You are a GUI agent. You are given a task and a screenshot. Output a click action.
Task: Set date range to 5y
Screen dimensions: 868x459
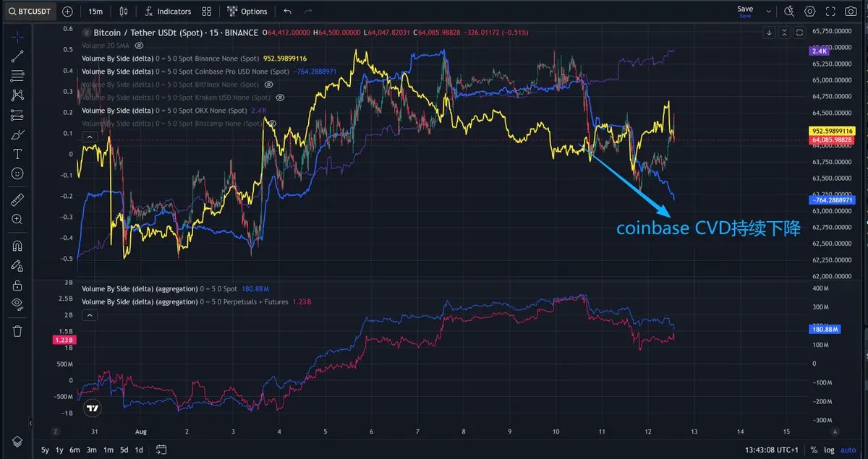(x=46, y=450)
